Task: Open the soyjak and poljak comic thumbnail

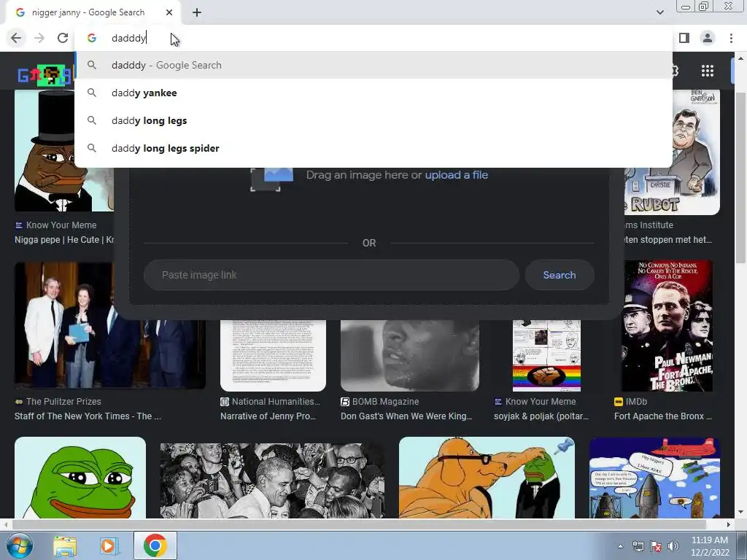Action: pyautogui.click(x=546, y=355)
